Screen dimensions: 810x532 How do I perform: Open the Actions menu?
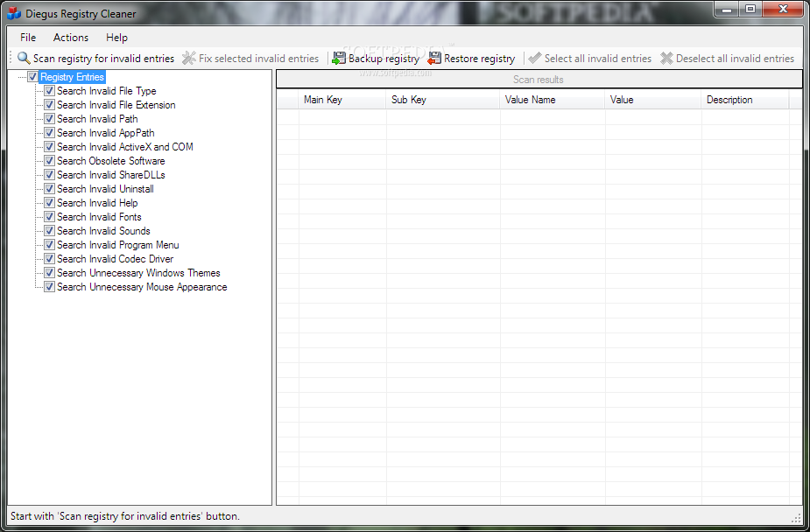coord(71,38)
